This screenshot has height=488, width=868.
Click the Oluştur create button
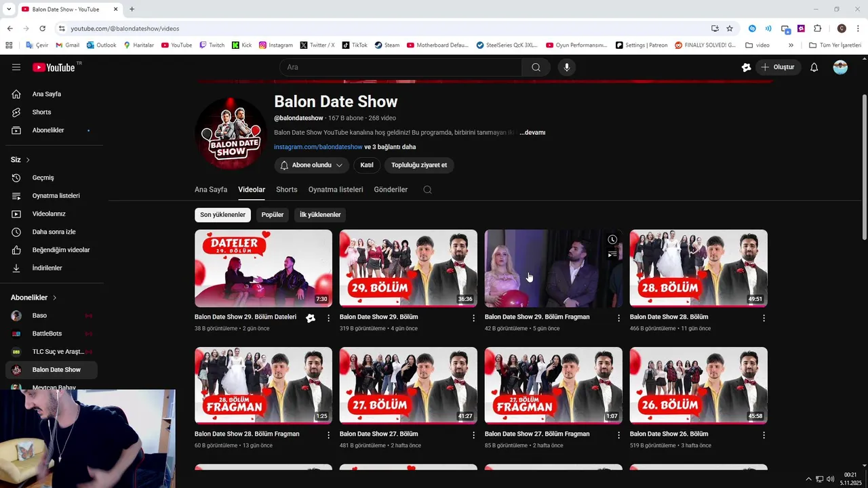pos(779,67)
